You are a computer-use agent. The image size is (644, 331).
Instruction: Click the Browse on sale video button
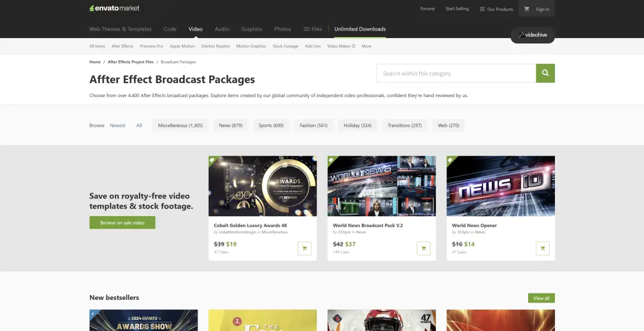point(122,223)
